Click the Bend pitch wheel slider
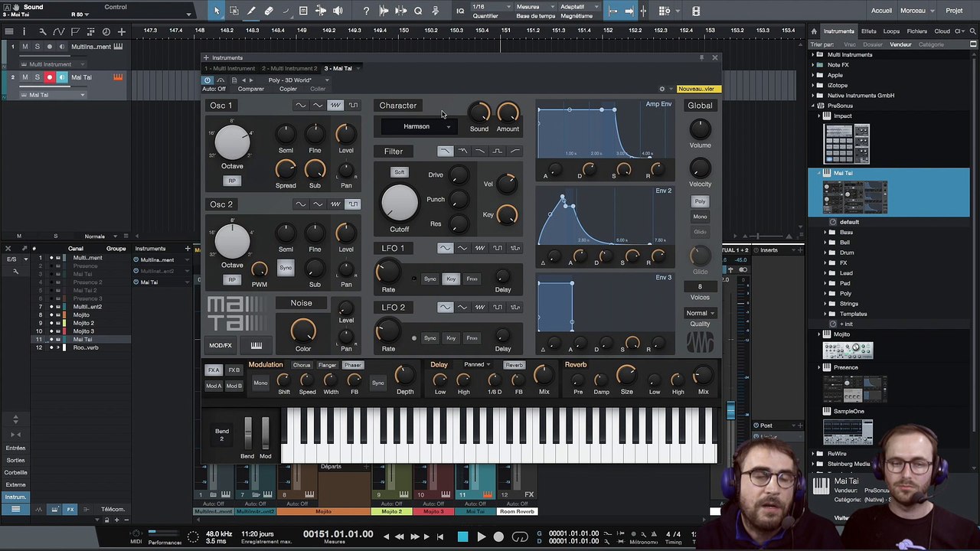The height and width of the screenshot is (551, 980). click(x=247, y=434)
